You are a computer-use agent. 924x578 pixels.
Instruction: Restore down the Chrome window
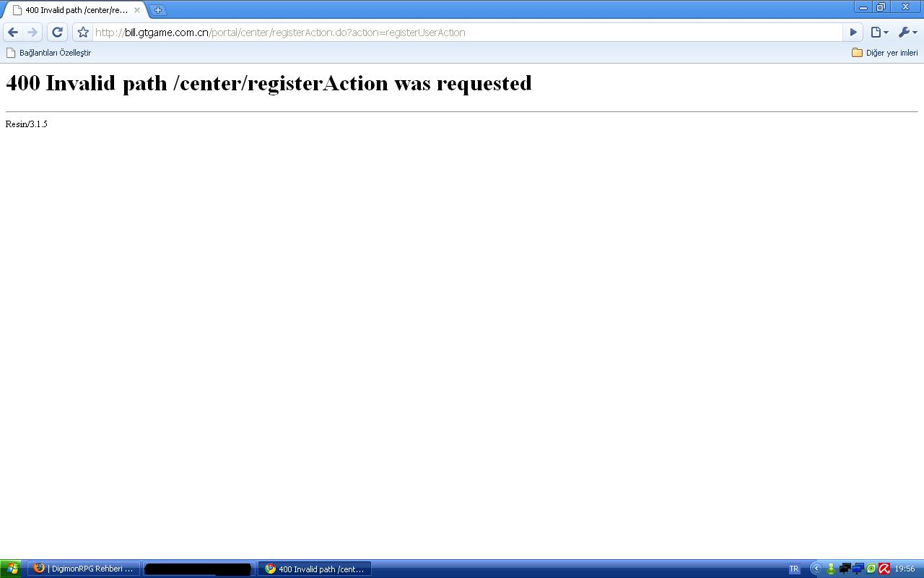(x=881, y=7)
